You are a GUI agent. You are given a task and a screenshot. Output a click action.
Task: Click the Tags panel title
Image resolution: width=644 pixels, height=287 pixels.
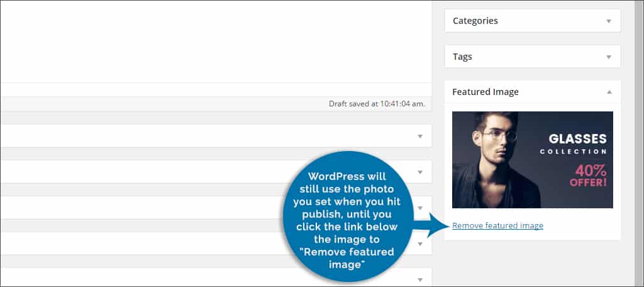(x=462, y=57)
